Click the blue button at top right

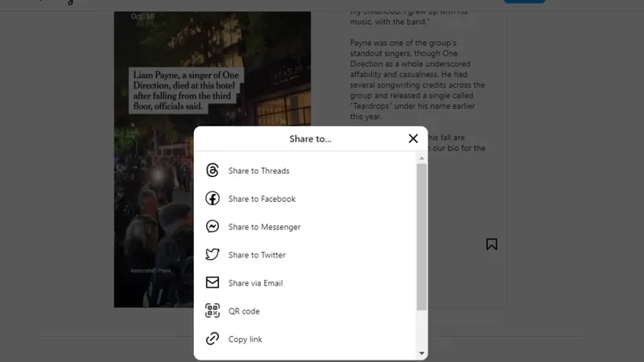525,2
